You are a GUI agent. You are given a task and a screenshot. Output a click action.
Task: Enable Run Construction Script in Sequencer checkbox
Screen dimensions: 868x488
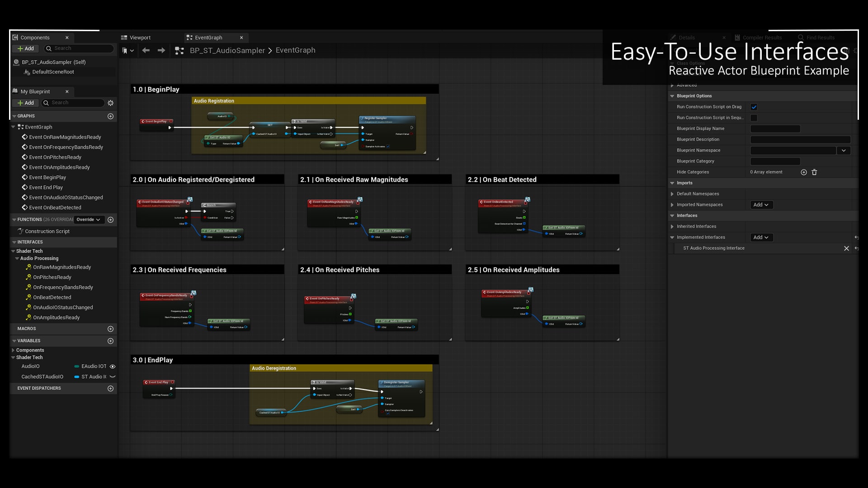point(754,118)
